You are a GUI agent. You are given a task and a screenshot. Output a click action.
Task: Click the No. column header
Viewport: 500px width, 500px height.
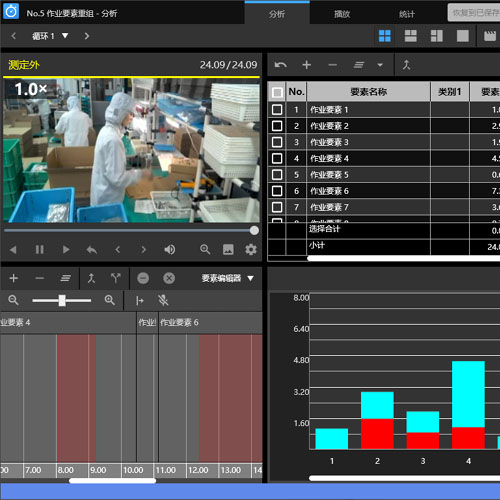point(296,92)
